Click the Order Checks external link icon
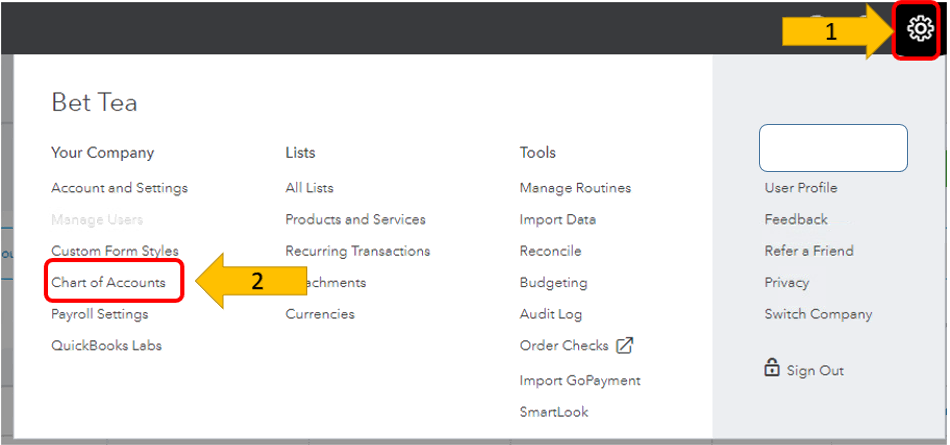Viewport: 950px width, 445px height. tap(625, 346)
